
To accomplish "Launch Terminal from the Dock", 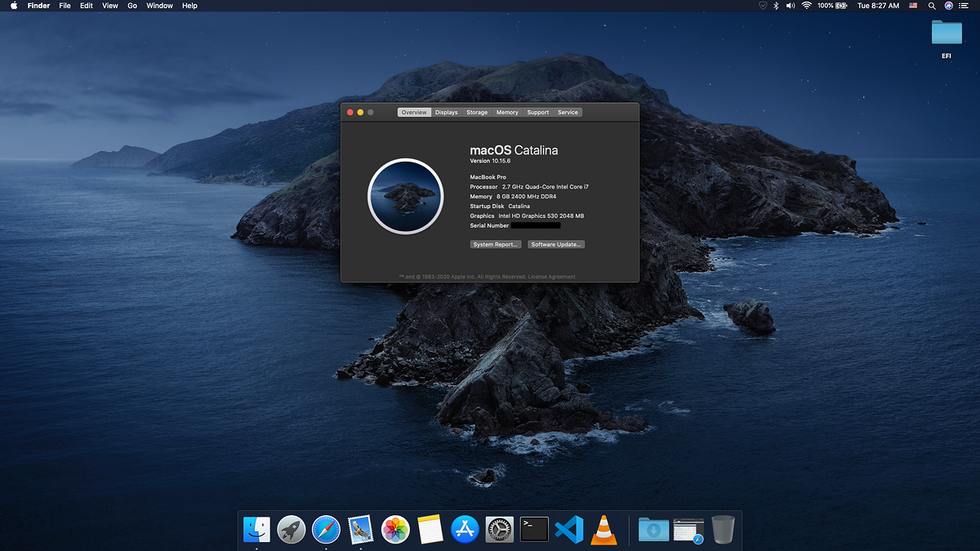I will coord(534,530).
